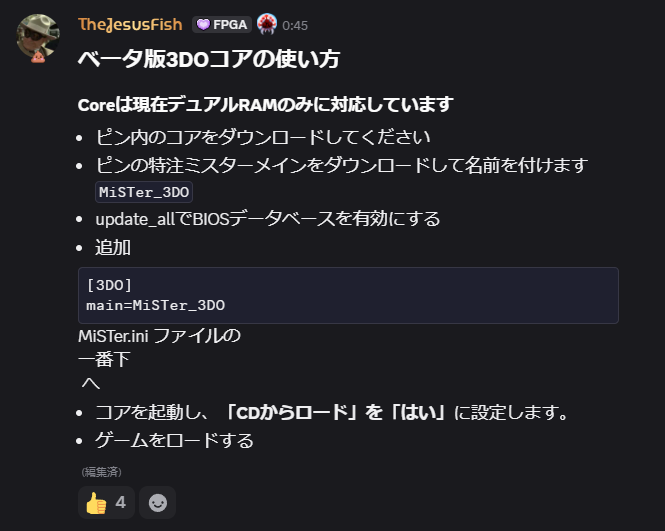Click the red Metroid role icon
Image resolution: width=665 pixels, height=531 pixels.
coord(267,24)
